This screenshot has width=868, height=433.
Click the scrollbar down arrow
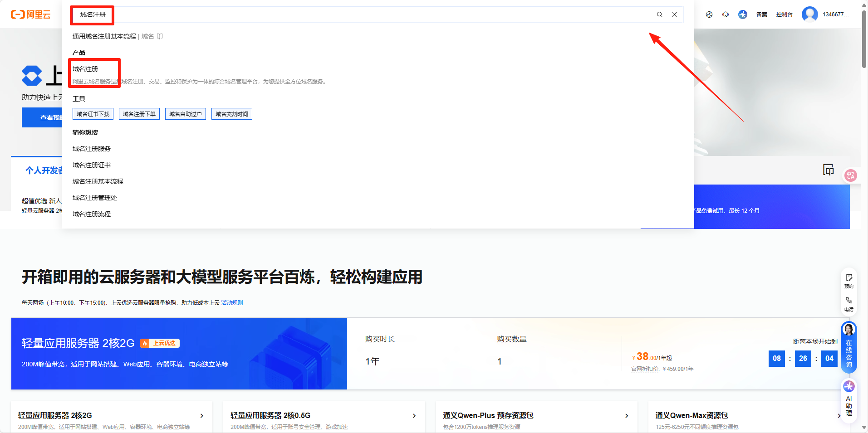point(864,428)
